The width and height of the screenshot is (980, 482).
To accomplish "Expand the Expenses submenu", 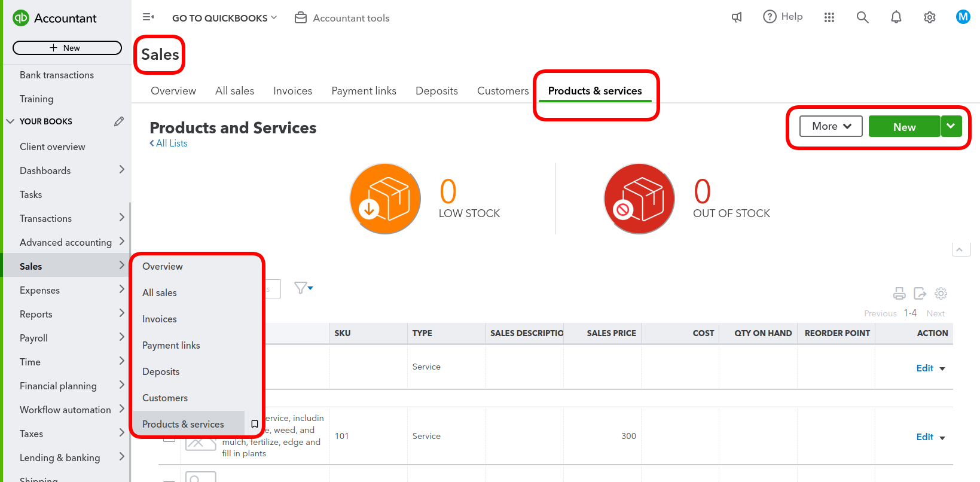I will 121,289.
